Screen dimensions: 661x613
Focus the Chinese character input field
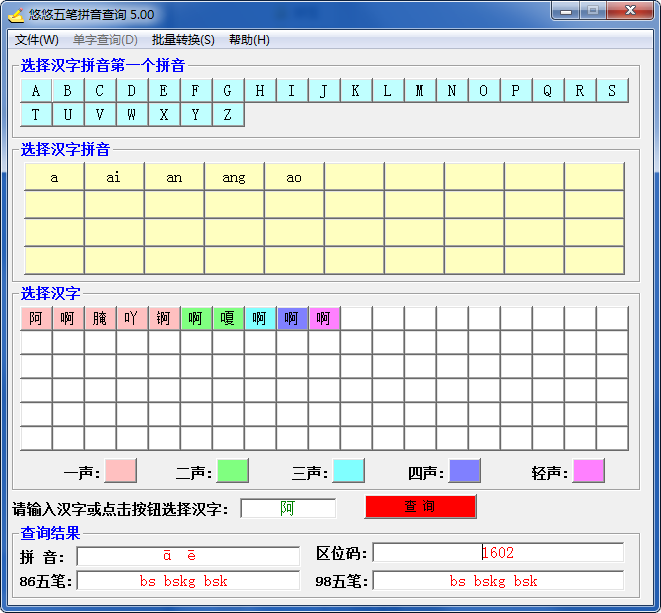(288, 508)
